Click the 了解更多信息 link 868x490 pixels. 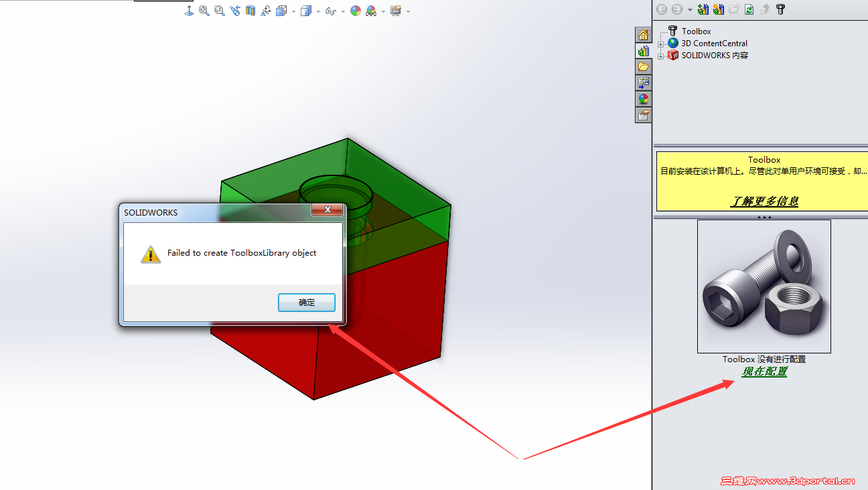[x=764, y=201]
